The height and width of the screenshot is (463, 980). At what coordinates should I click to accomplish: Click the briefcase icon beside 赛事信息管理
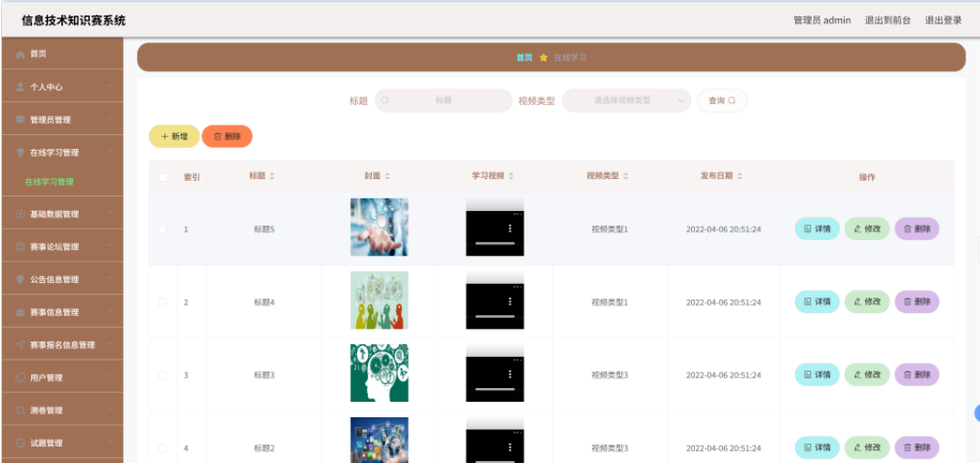(x=20, y=312)
